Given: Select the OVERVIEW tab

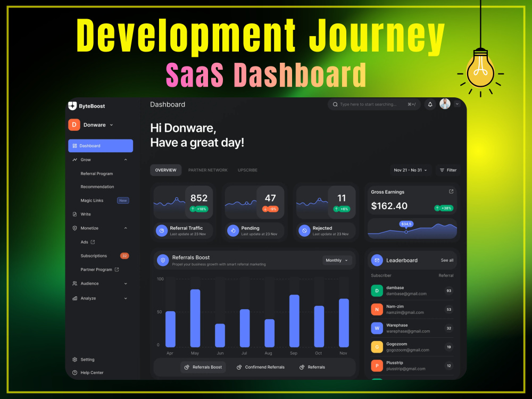Looking at the screenshot, I should click(165, 170).
